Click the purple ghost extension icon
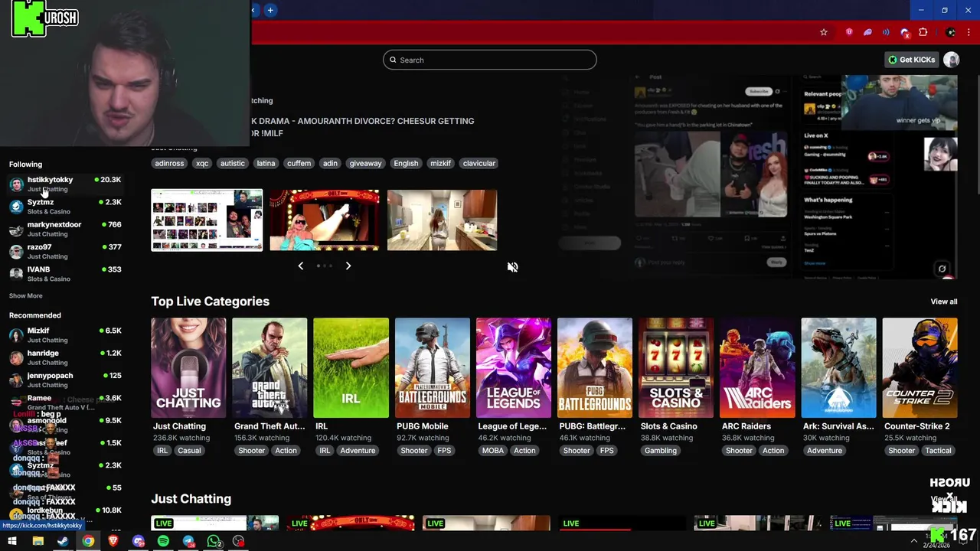 click(x=867, y=32)
